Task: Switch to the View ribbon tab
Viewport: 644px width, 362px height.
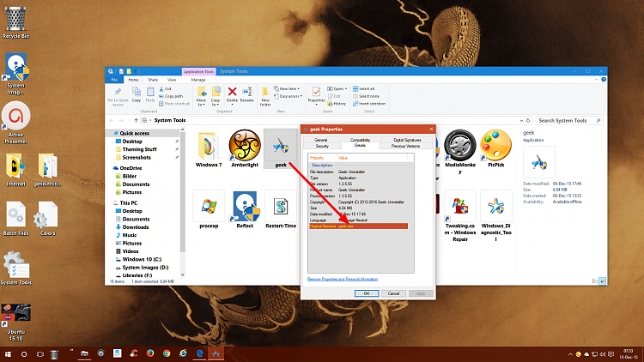Action: (172, 80)
